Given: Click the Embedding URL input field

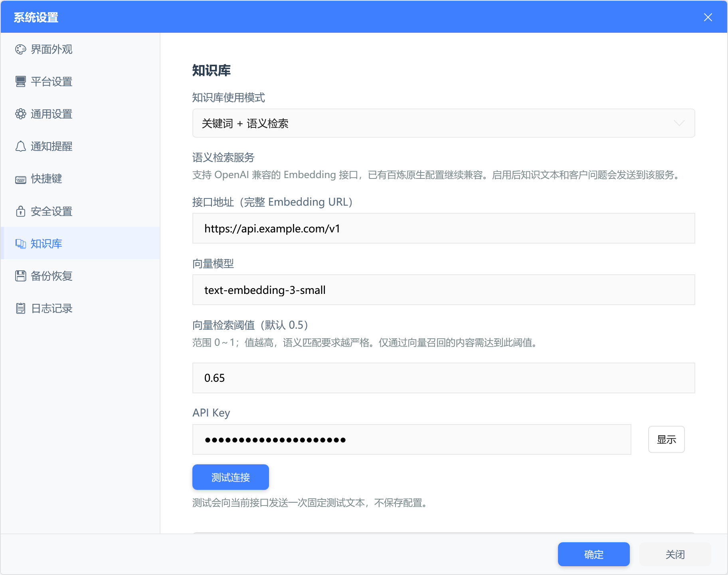Looking at the screenshot, I should pos(443,228).
